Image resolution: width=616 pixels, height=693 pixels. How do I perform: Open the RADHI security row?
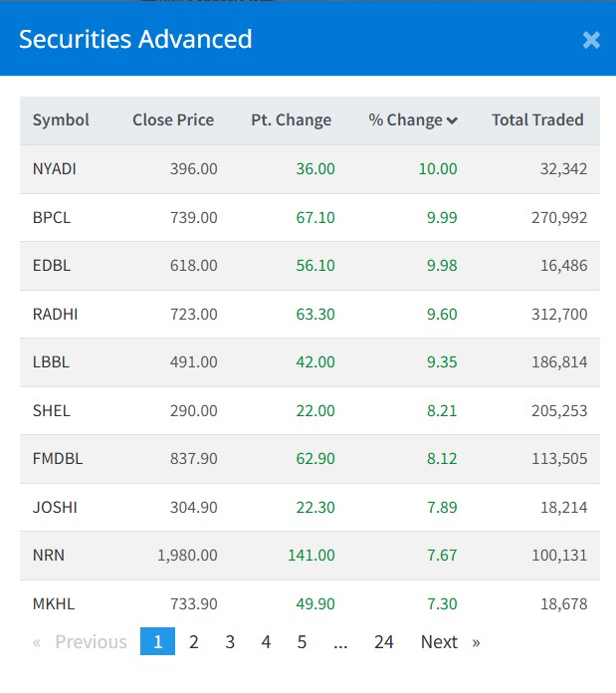(x=55, y=315)
